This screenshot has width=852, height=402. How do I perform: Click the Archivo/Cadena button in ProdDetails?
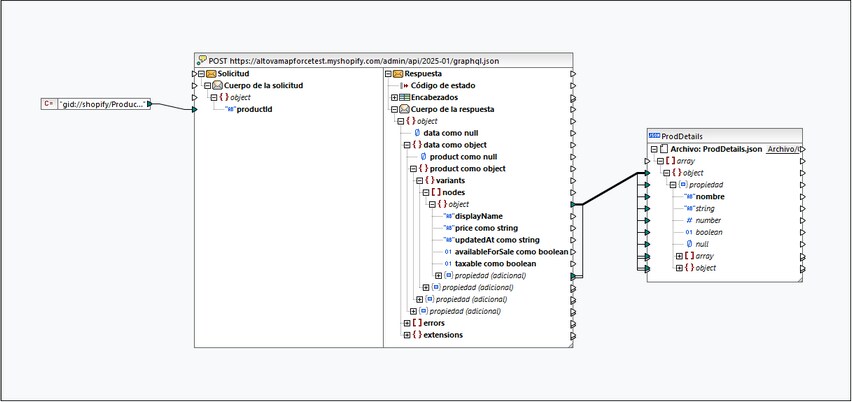tap(782, 149)
